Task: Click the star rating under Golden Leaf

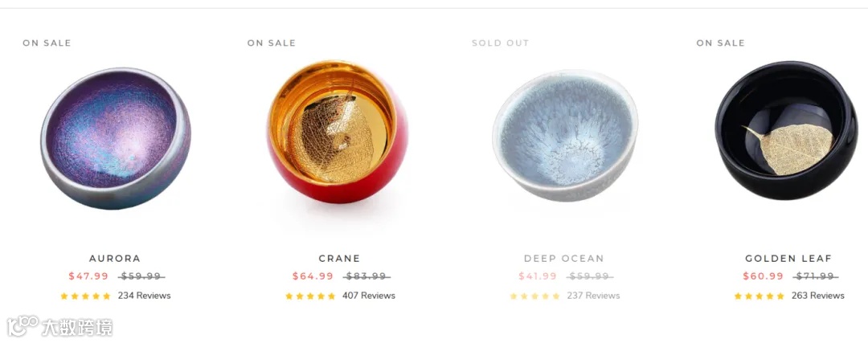Action: tap(759, 296)
